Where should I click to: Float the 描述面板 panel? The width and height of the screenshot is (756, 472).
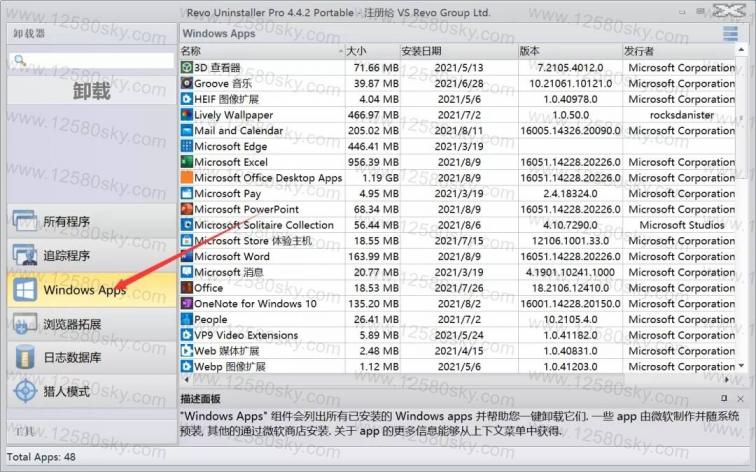pos(724,398)
